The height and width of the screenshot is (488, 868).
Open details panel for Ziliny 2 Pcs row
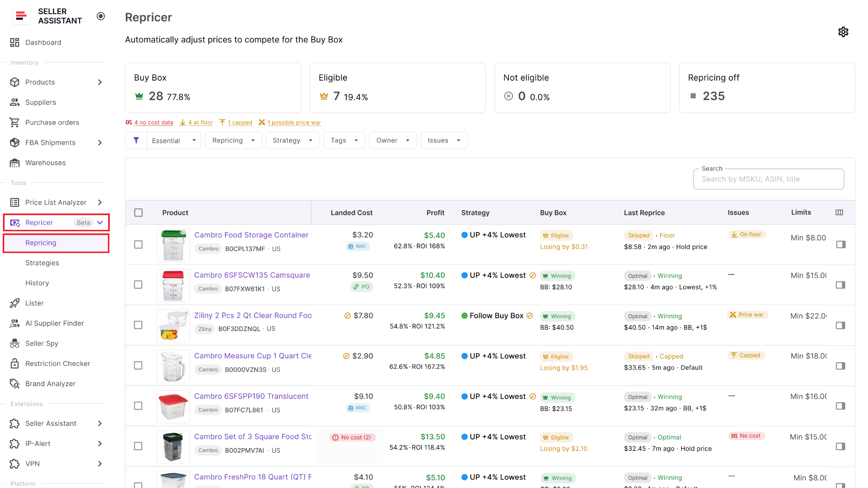pyautogui.click(x=841, y=325)
